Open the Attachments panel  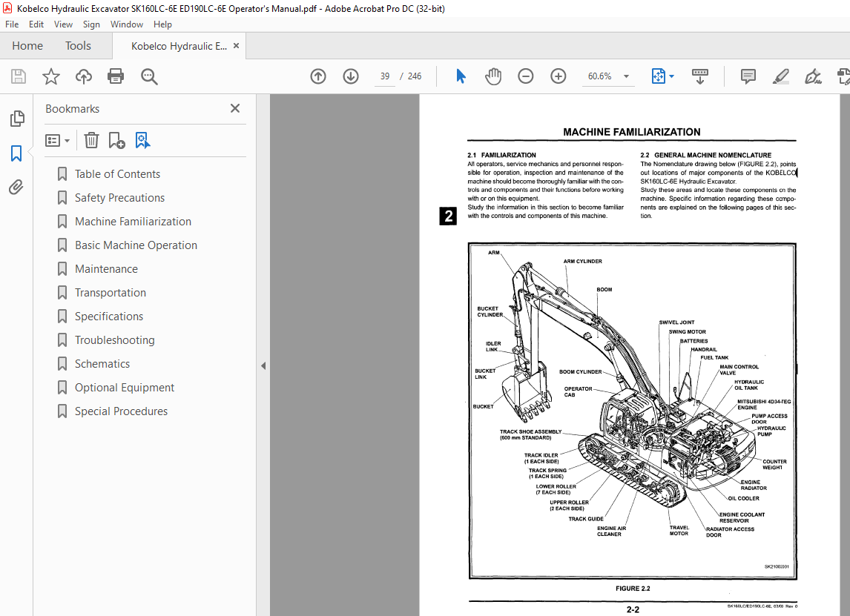point(16,188)
